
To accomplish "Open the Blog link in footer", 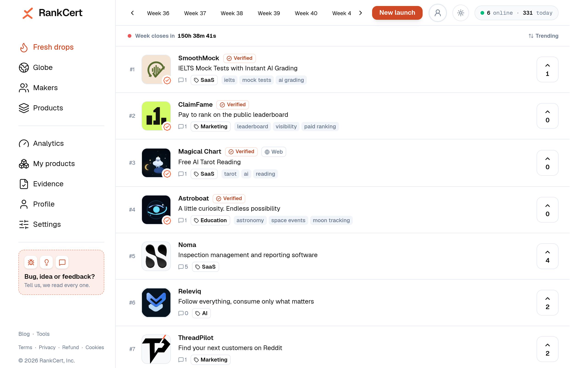I will tap(24, 334).
